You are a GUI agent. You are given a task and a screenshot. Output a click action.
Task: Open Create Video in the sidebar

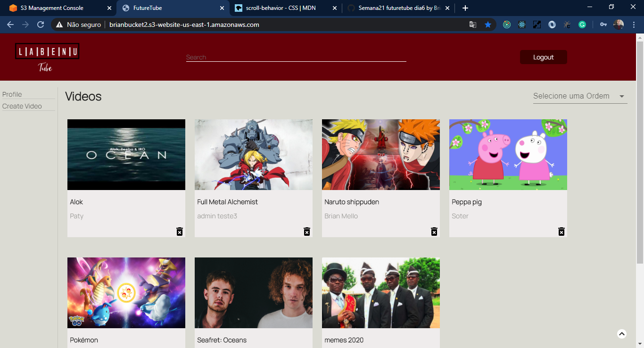click(22, 106)
